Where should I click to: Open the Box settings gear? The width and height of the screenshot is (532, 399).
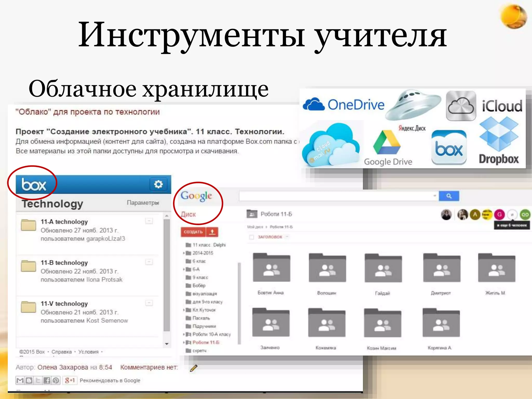click(x=158, y=184)
